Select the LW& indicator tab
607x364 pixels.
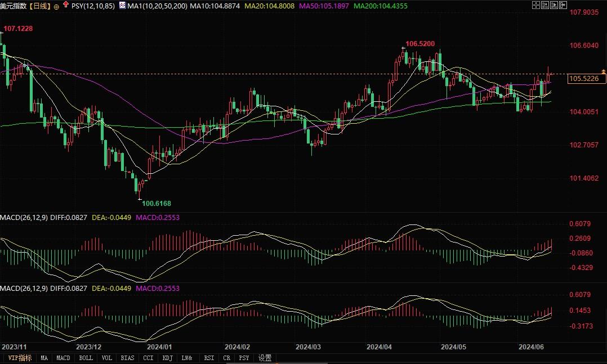[x=187, y=358]
